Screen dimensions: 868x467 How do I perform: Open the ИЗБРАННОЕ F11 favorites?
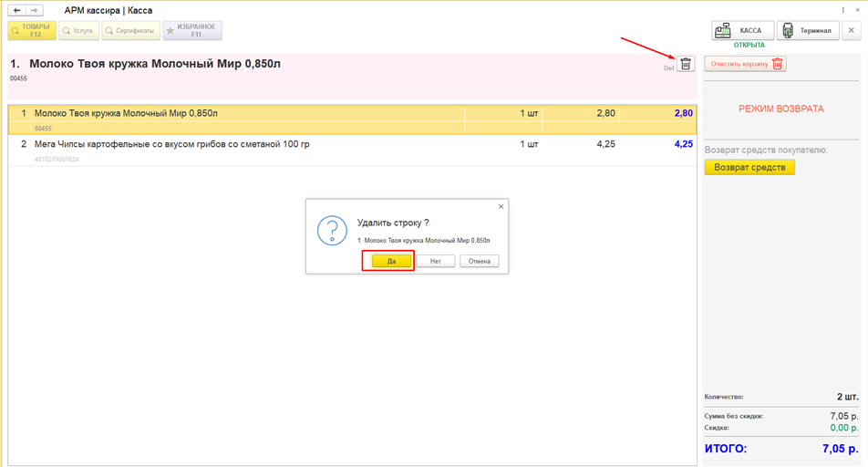coord(192,30)
